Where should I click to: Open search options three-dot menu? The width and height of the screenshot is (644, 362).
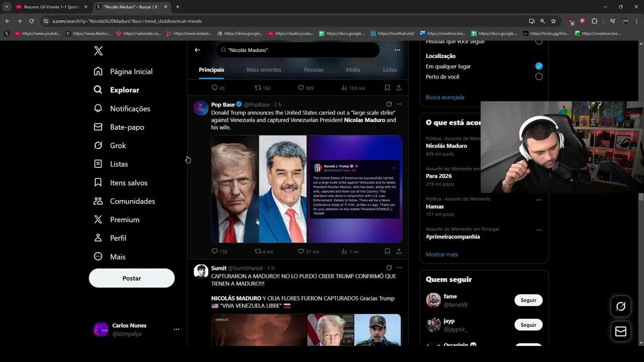[x=397, y=50]
